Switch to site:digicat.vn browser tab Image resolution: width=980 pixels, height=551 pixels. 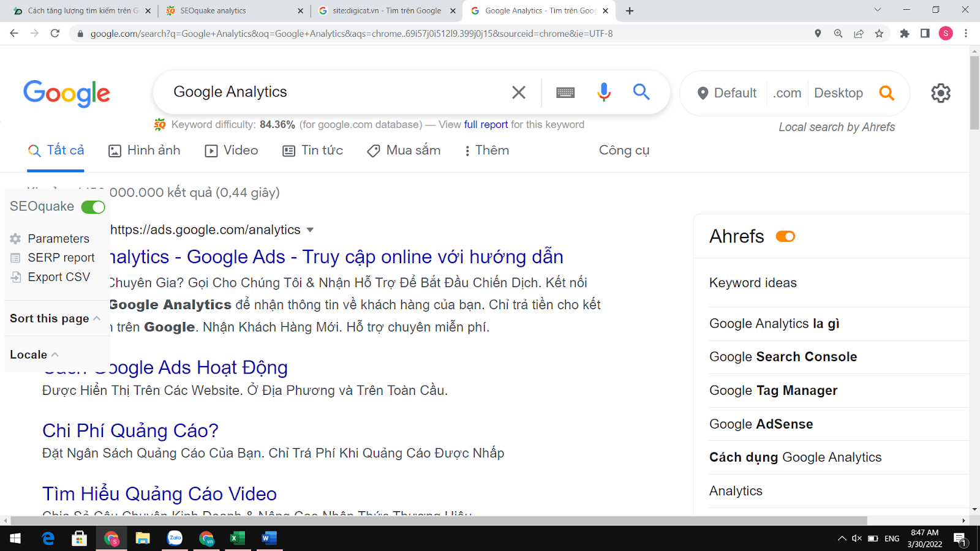coord(387,10)
